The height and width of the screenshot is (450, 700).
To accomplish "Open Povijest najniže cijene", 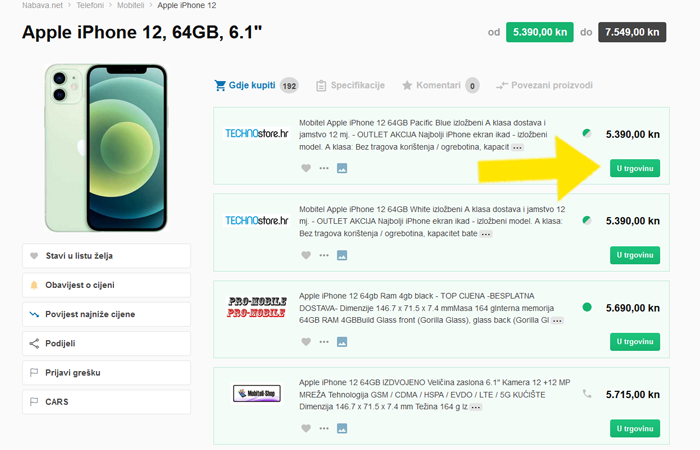I will [106, 314].
